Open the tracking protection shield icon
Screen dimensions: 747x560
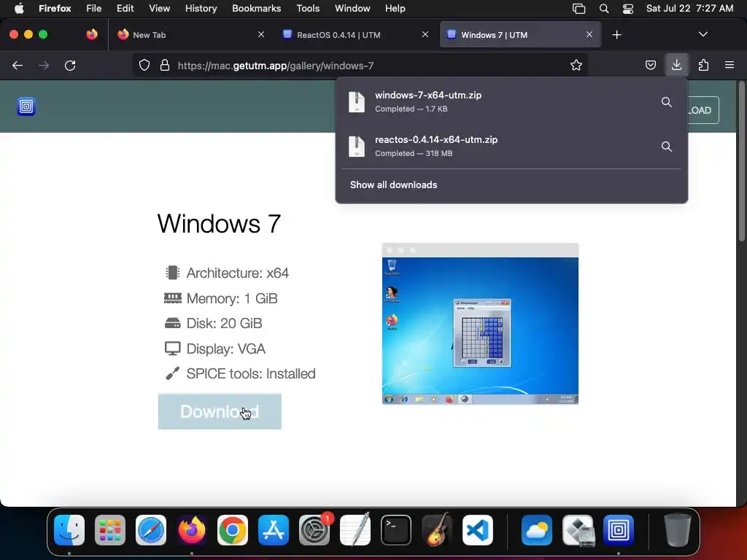144,65
